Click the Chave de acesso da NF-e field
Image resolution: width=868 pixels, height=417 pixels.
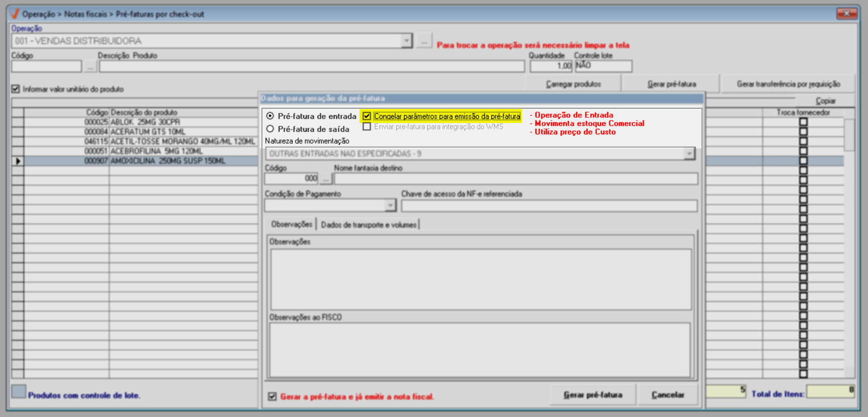549,206
